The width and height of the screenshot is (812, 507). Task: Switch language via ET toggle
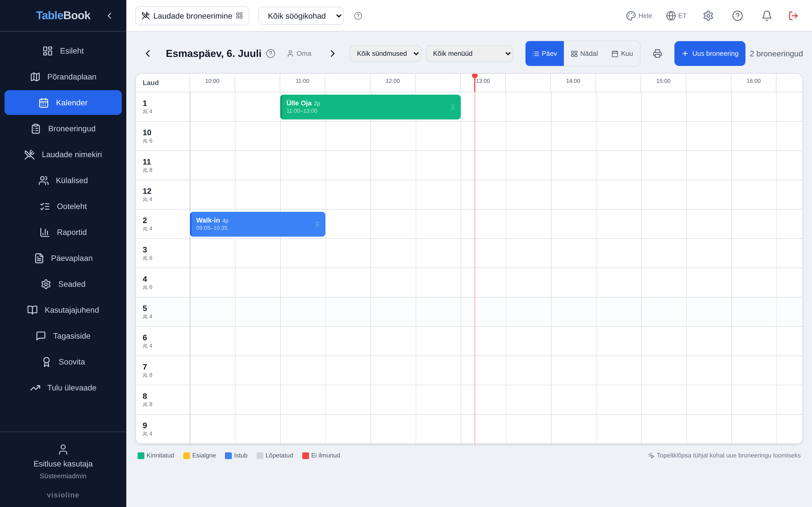click(676, 16)
